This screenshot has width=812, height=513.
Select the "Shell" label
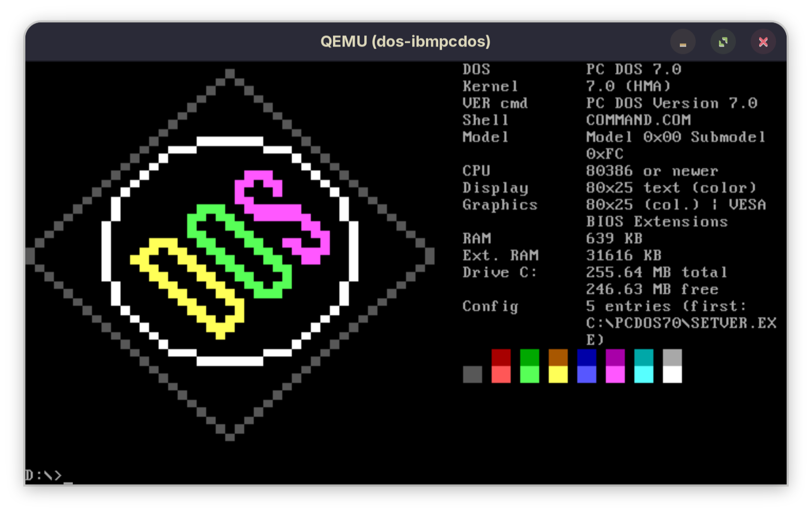[x=485, y=120]
